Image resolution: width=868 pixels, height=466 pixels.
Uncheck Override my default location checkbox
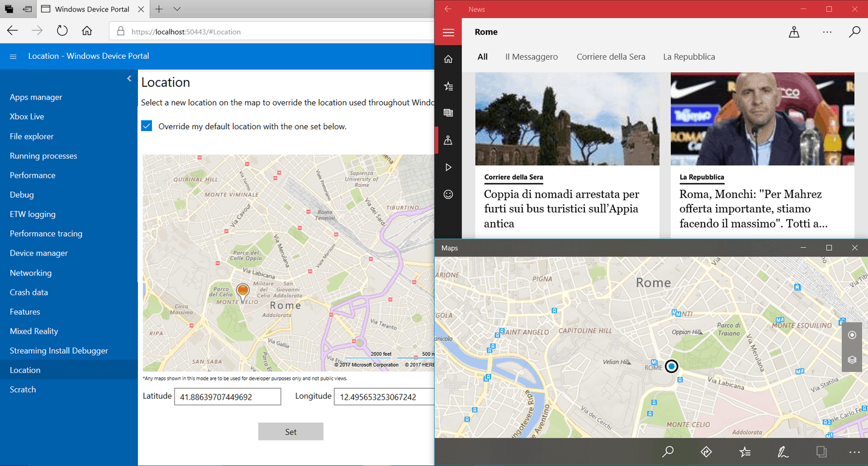coord(146,126)
